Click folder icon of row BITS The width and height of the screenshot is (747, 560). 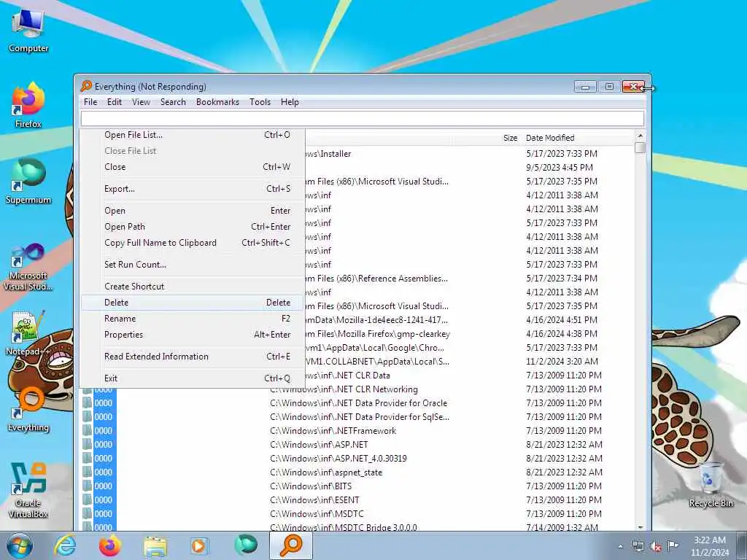tap(88, 486)
